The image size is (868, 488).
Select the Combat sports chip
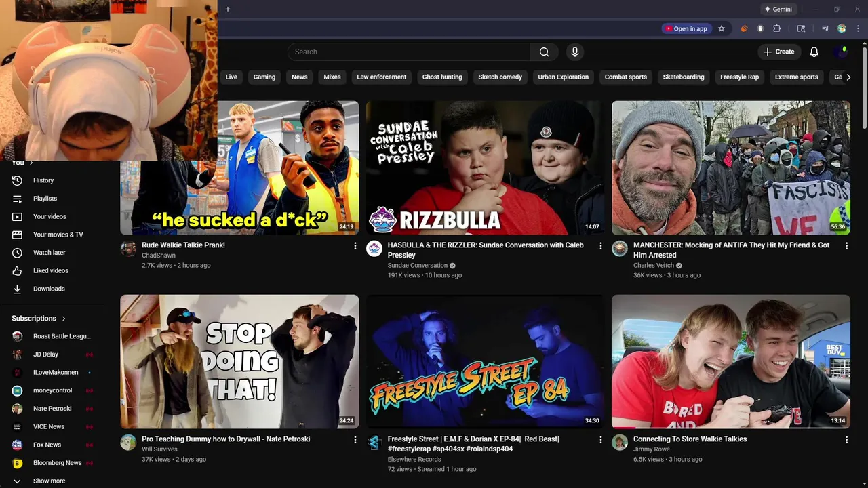(626, 77)
